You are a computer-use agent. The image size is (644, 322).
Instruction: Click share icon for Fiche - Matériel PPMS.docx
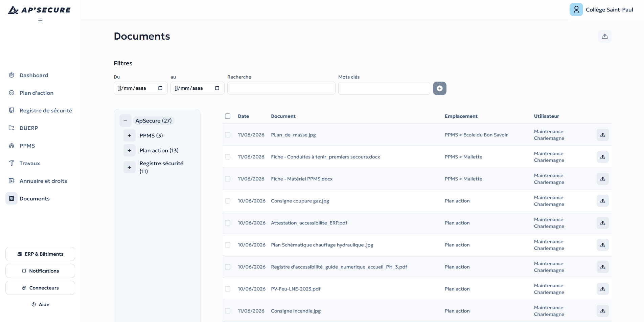602,179
